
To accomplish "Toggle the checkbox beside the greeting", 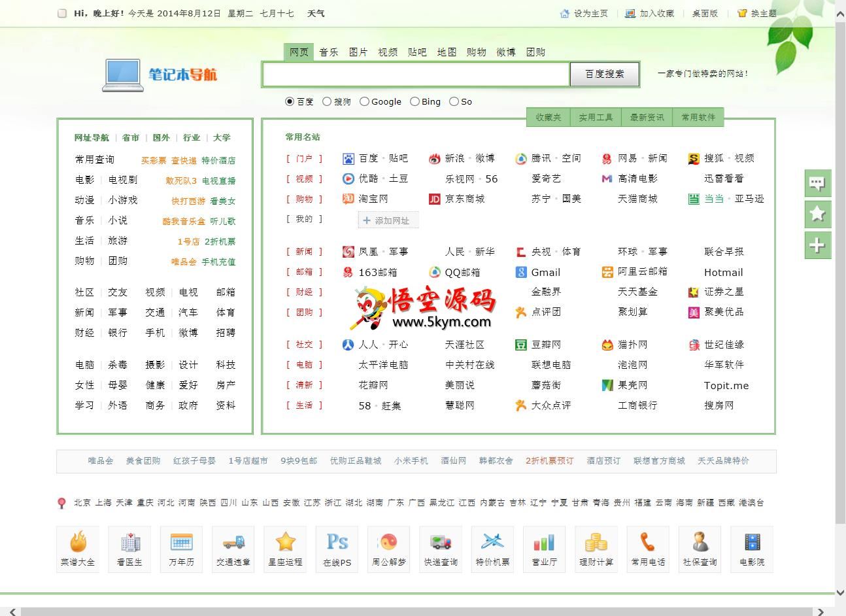I will [62, 13].
